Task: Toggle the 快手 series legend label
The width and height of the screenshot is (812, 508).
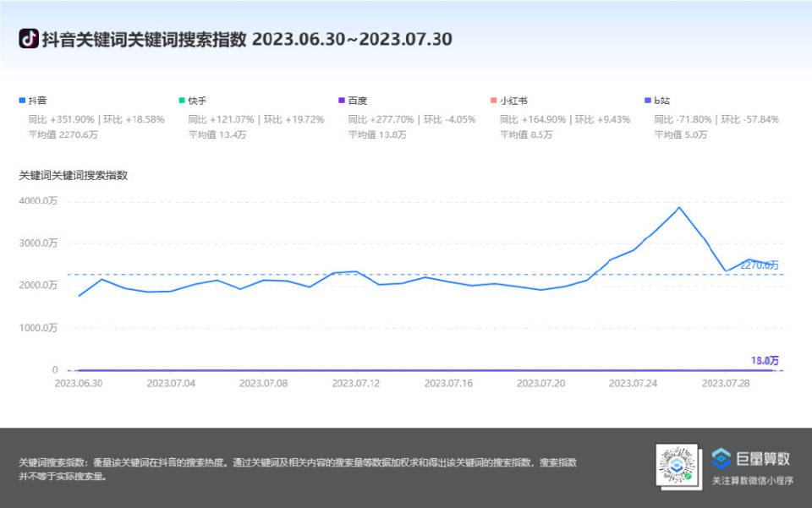Action: tap(197, 101)
